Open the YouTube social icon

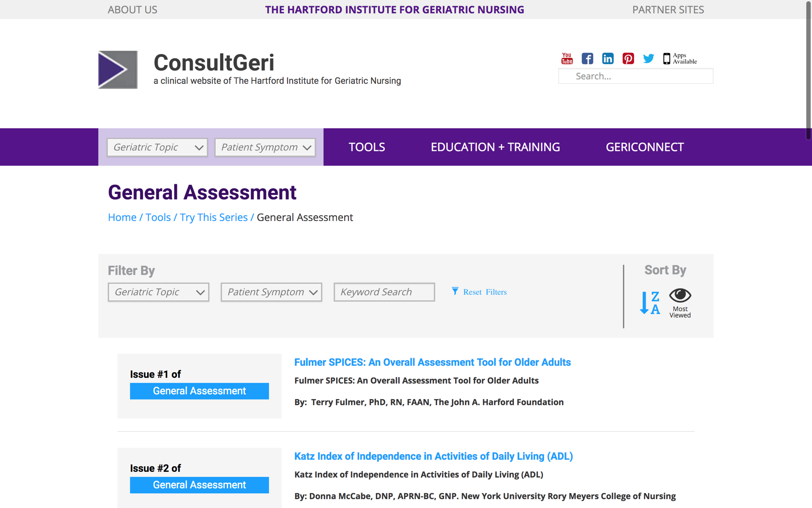tap(567, 59)
